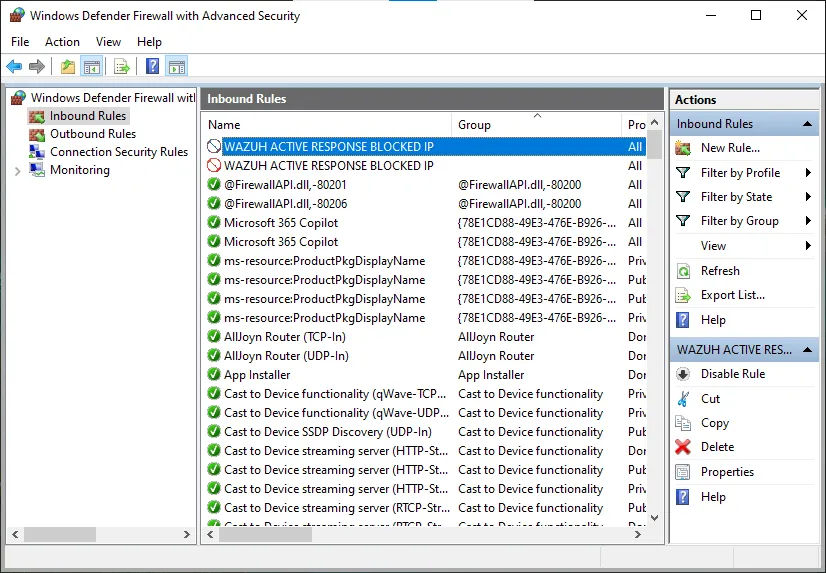Open the File menu

[20, 42]
